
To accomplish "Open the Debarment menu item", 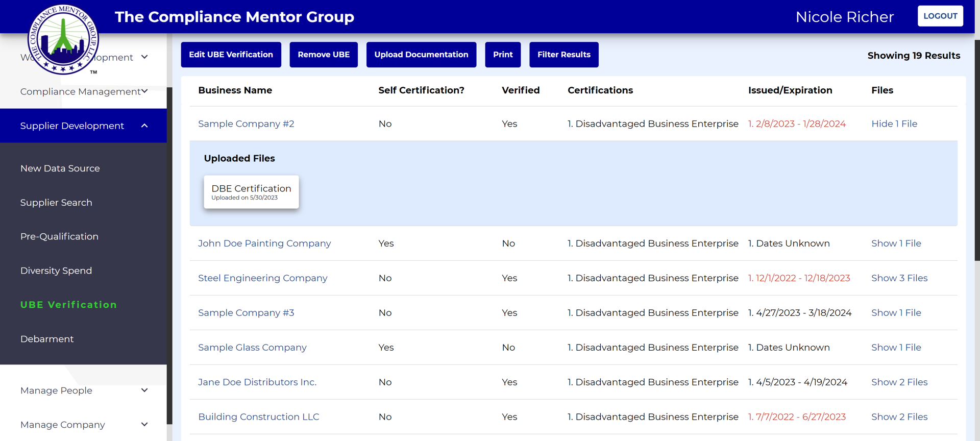I will click(x=47, y=339).
